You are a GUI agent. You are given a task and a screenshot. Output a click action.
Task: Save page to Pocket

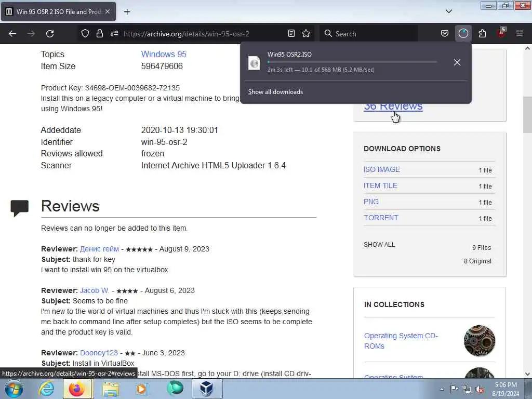click(x=445, y=34)
